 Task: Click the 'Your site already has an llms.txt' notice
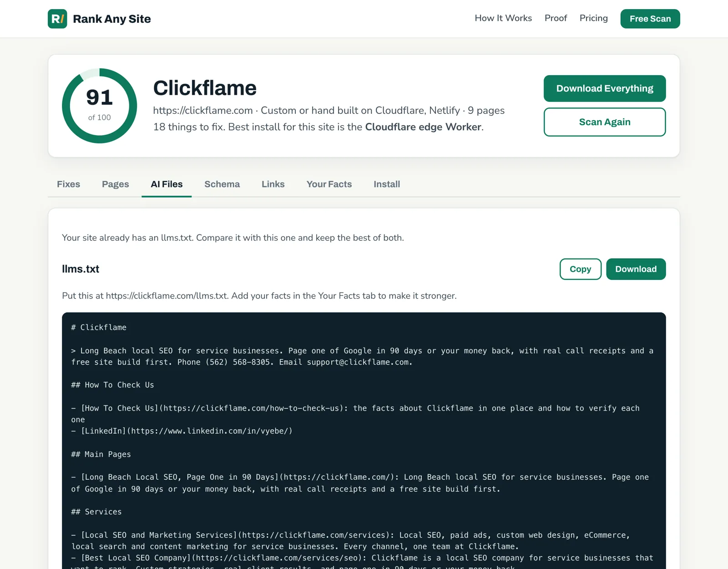[233, 238]
